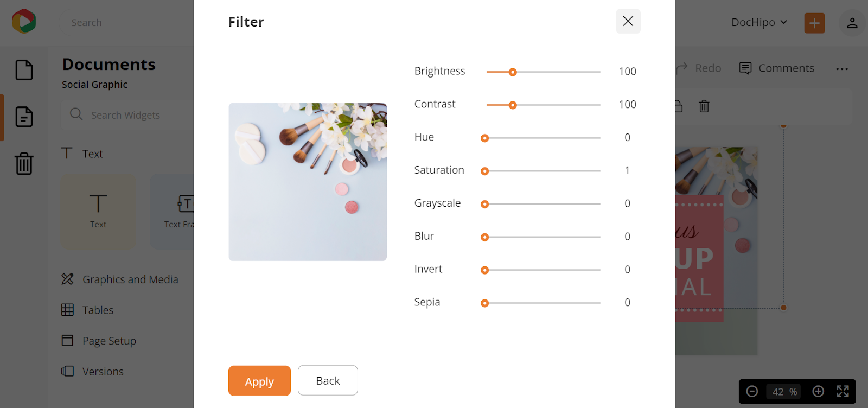The image size is (868, 408).
Task: Open the user profile icon
Action: 852,23
